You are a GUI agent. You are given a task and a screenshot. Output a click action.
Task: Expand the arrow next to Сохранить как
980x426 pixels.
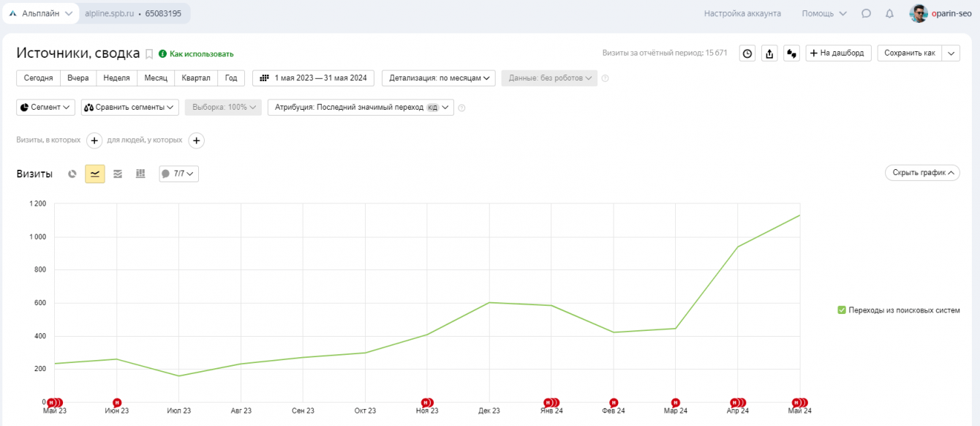951,53
